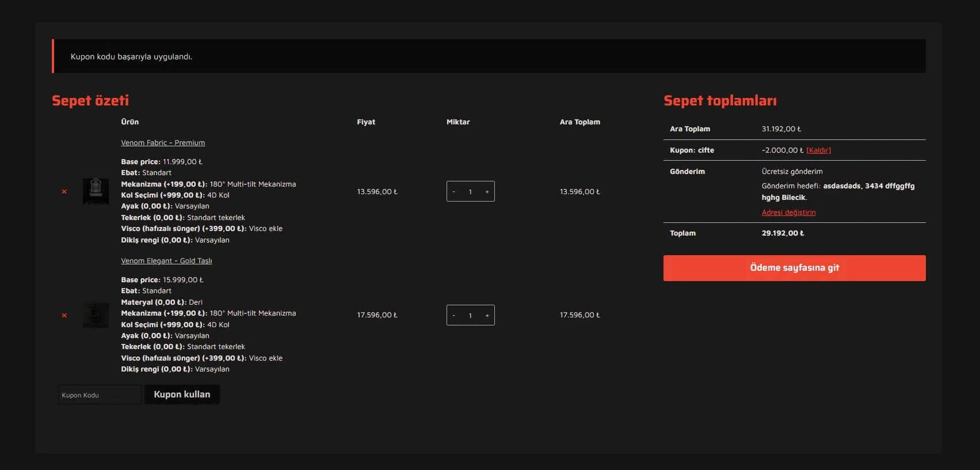Click the quantity field for Venom Elegant
Image resolution: width=980 pixels, height=470 pixels.
click(470, 316)
